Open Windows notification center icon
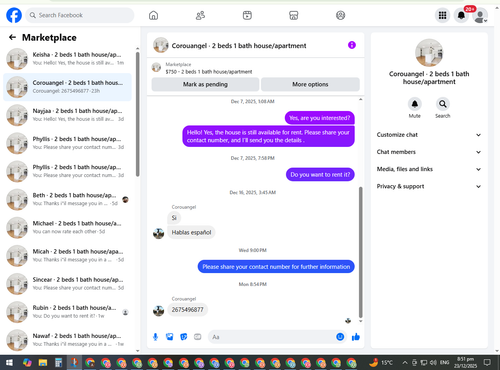The image size is (500, 370). (487, 362)
